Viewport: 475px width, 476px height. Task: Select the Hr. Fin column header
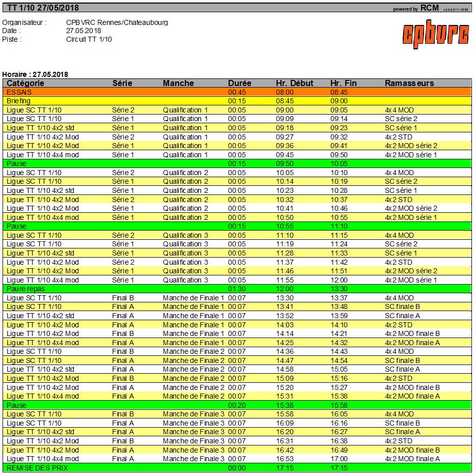343,83
